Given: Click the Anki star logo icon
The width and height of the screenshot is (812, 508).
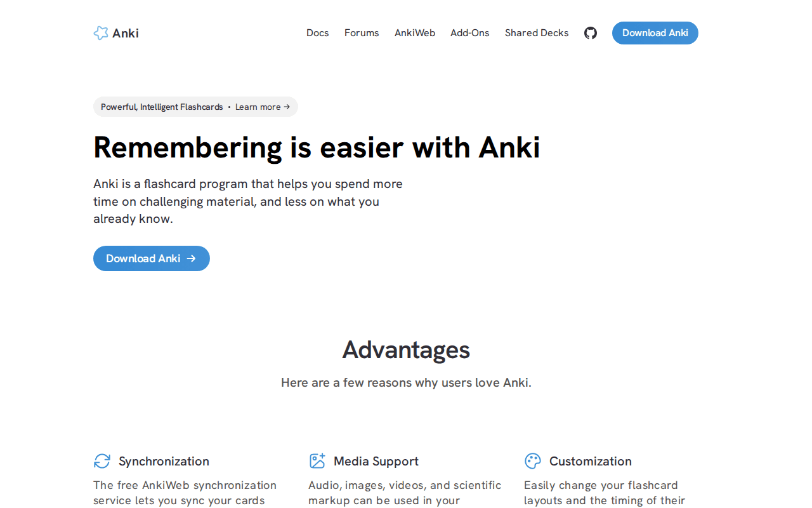Looking at the screenshot, I should pos(101,32).
